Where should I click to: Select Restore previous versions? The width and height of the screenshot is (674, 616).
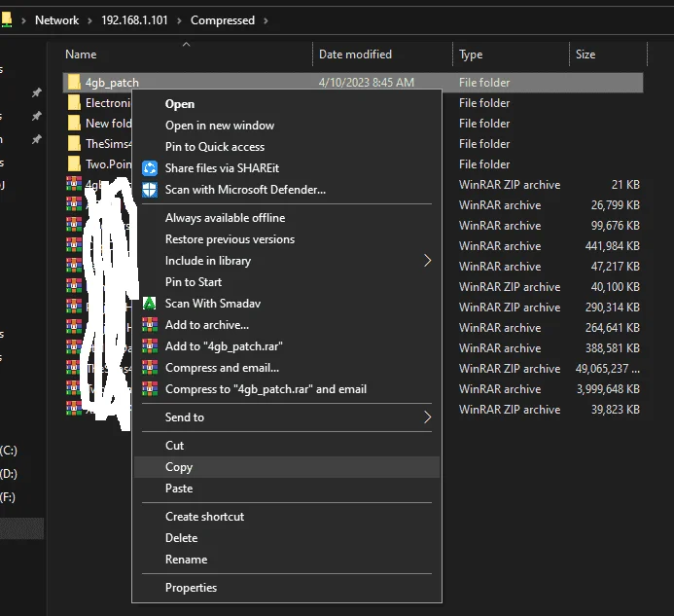287,239
